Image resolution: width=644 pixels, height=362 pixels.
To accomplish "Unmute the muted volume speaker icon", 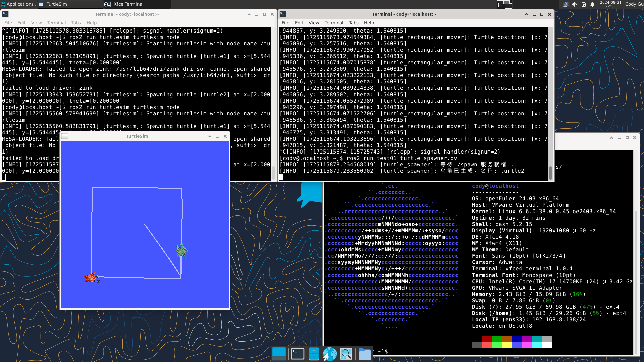I will tap(575, 4).
